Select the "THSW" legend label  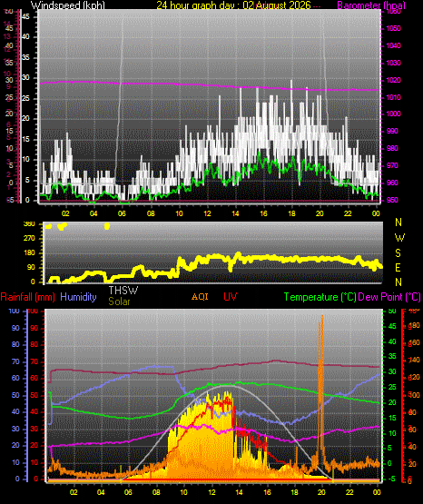pyautogui.click(x=123, y=291)
